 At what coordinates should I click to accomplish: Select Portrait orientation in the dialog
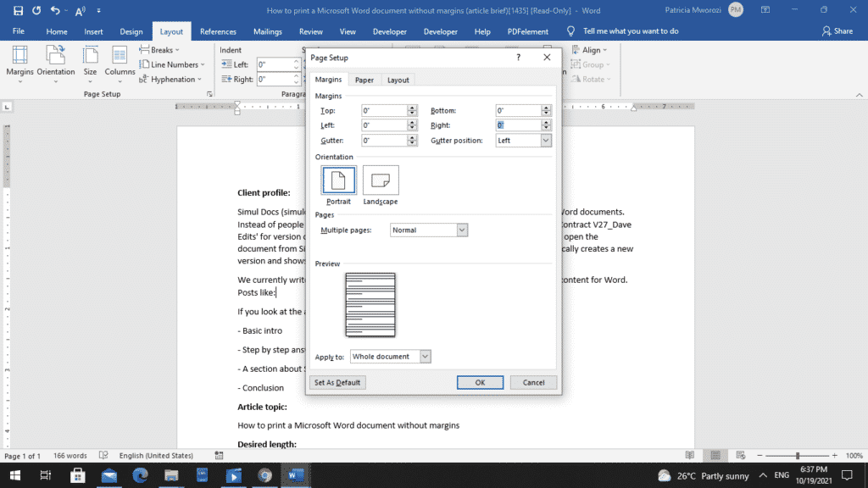click(338, 180)
